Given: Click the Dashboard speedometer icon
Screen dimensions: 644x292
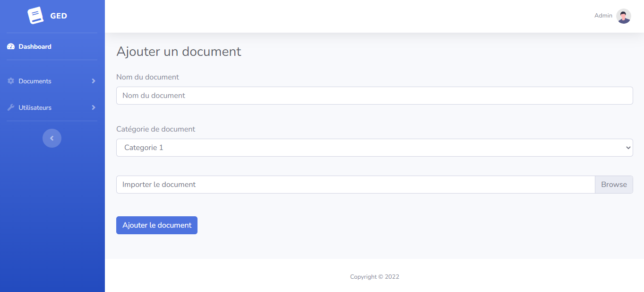Looking at the screenshot, I should click(11, 47).
